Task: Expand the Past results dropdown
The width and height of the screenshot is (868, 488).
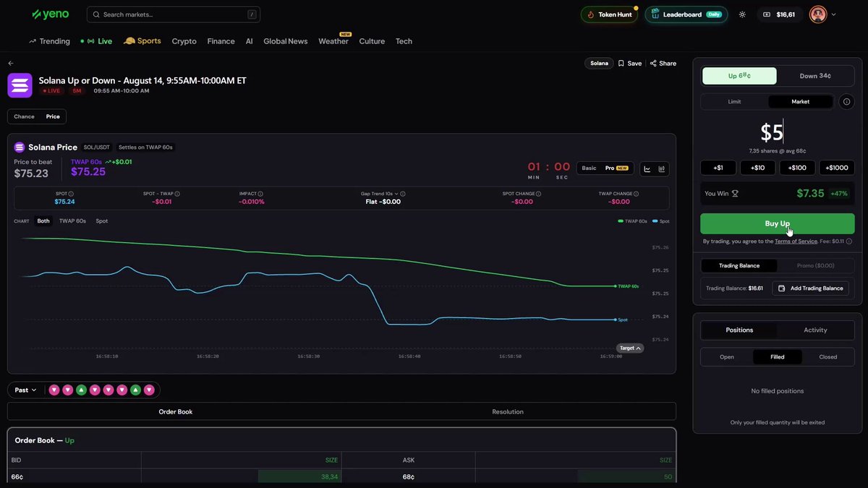Action: coord(25,390)
